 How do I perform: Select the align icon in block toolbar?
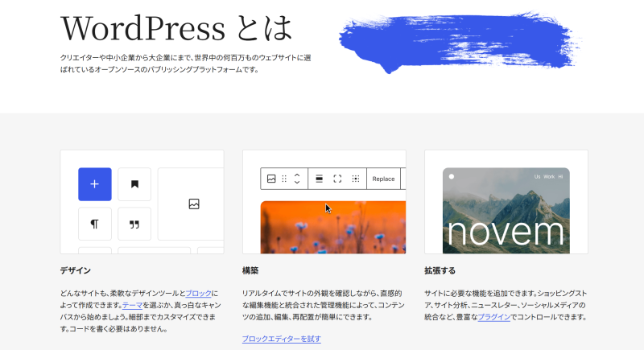(319, 179)
